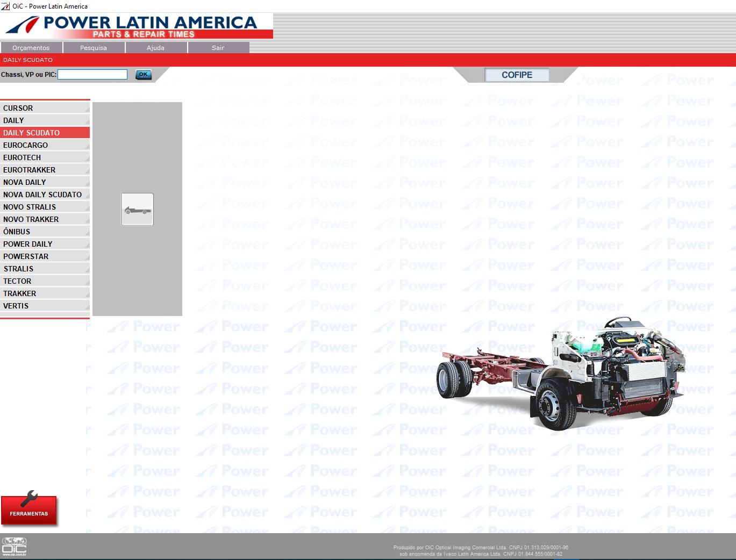Select the Sair menu item
The image size is (736, 560).
(x=218, y=48)
